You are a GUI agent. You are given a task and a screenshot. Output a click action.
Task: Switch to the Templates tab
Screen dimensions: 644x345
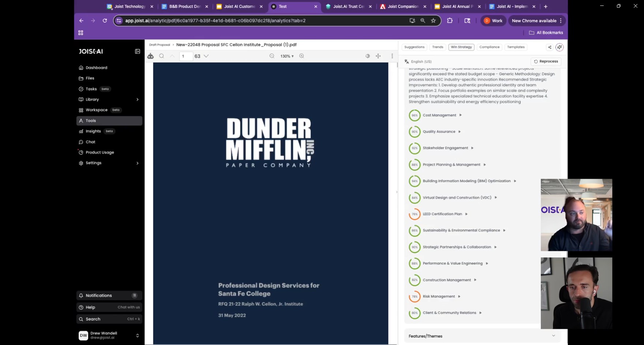(x=516, y=47)
